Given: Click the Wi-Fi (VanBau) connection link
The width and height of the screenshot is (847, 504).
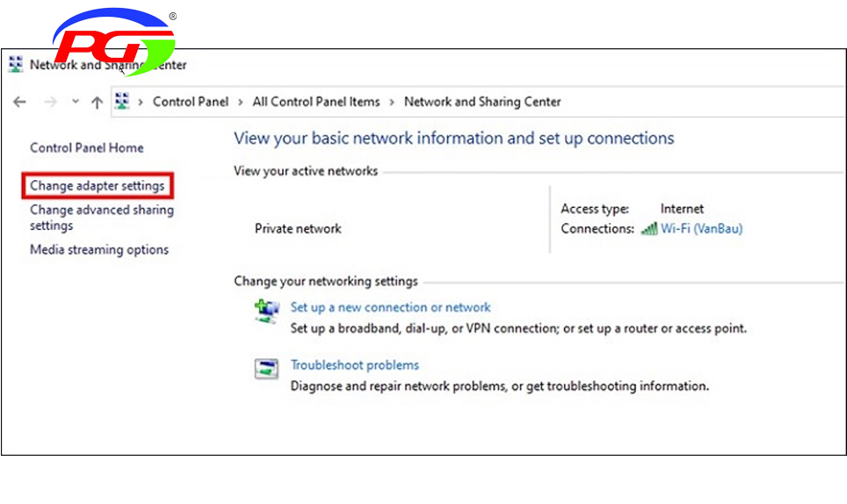Looking at the screenshot, I should 701,229.
